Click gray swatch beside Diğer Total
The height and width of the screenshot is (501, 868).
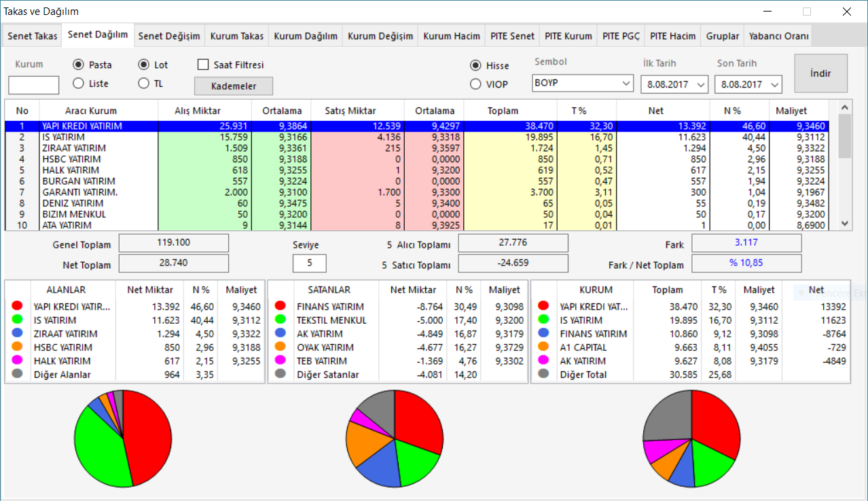pos(543,375)
